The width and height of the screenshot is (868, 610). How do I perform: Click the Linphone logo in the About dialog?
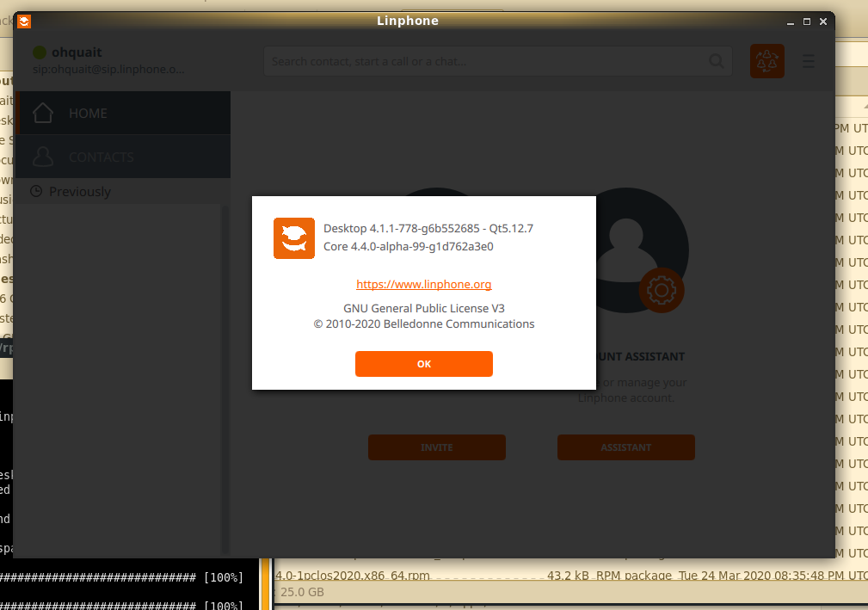(294, 237)
